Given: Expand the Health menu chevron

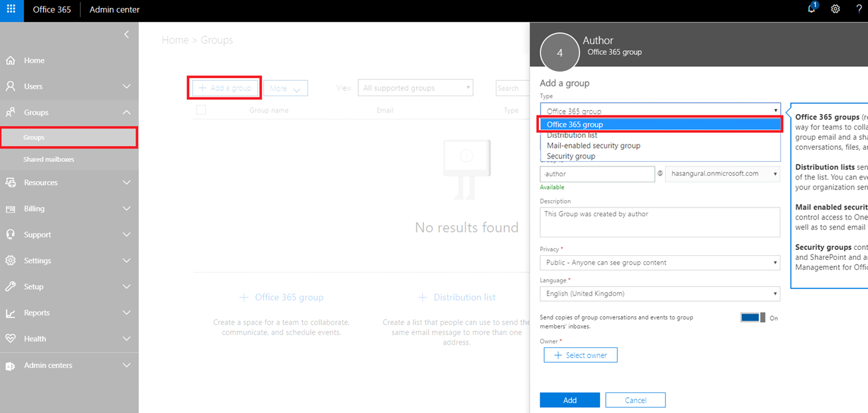Looking at the screenshot, I should [127, 339].
